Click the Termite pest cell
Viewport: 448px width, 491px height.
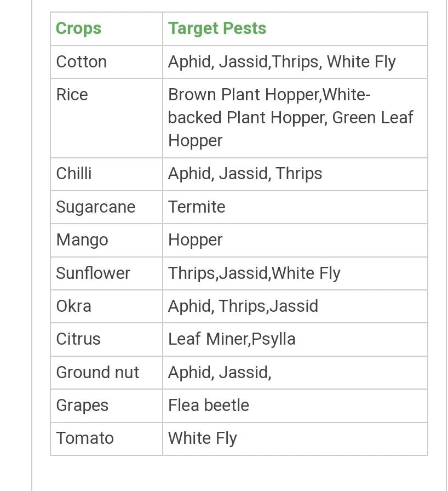point(197,207)
